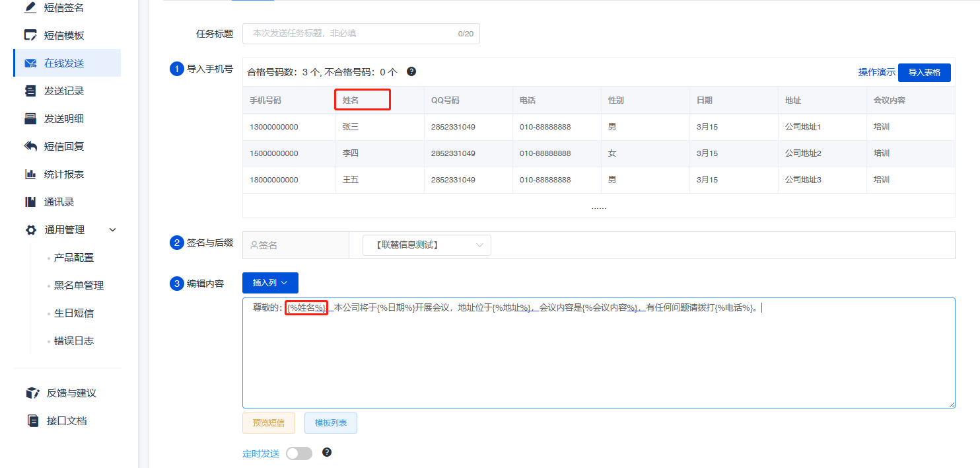Go to 发送记录 page
The width and height of the screenshot is (980, 468).
click(x=64, y=91)
